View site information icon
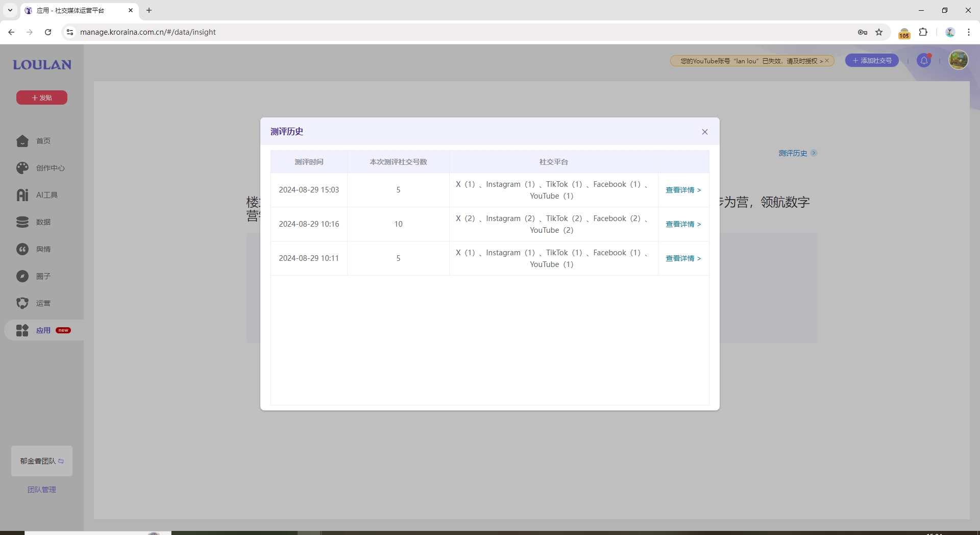The image size is (980, 535). tap(70, 32)
